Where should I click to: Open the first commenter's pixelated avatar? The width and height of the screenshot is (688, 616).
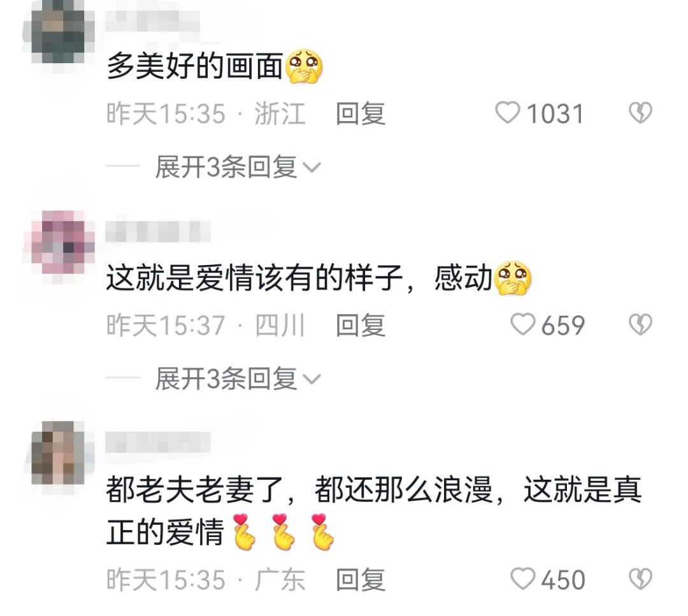pos(59,31)
